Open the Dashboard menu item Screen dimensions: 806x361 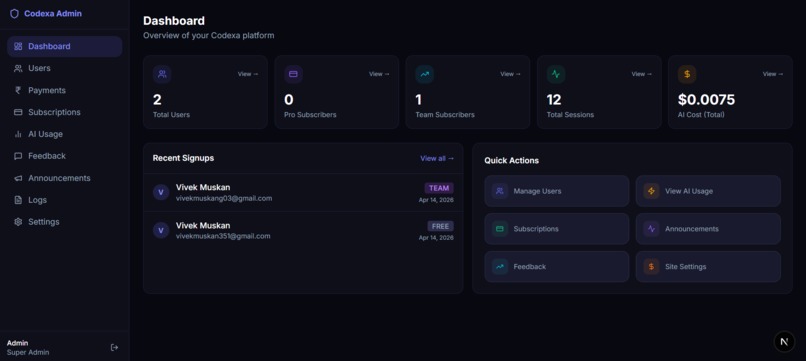coord(65,46)
